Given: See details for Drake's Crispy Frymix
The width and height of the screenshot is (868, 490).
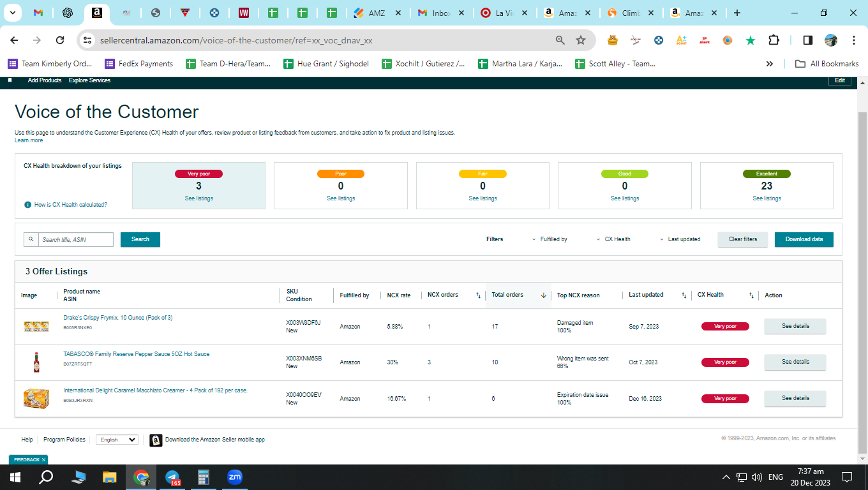Looking at the screenshot, I should [795, 326].
